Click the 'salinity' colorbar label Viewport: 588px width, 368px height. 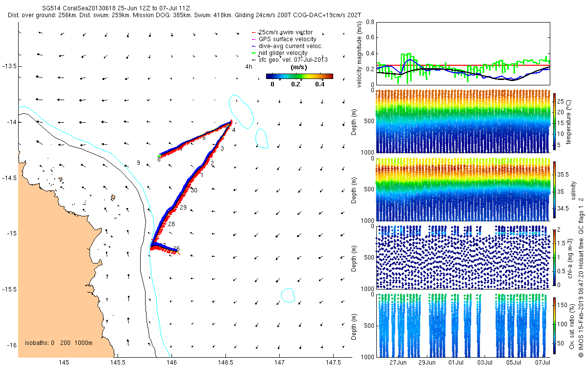[x=574, y=189]
